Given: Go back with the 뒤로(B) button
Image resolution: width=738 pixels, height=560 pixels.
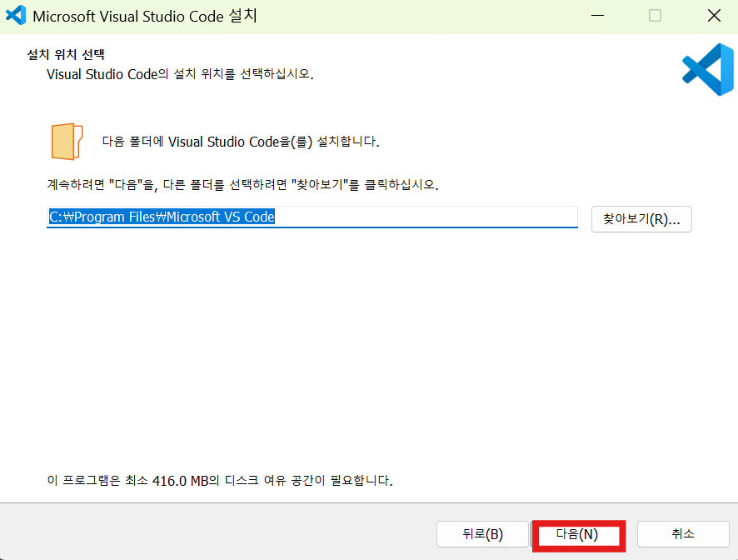Looking at the screenshot, I should pyautogui.click(x=482, y=534).
